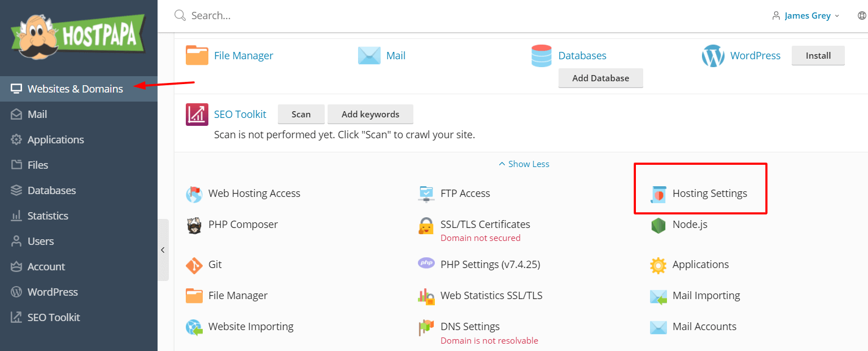This screenshot has height=351, width=868.
Task: Click the search magnifier icon
Action: [180, 15]
